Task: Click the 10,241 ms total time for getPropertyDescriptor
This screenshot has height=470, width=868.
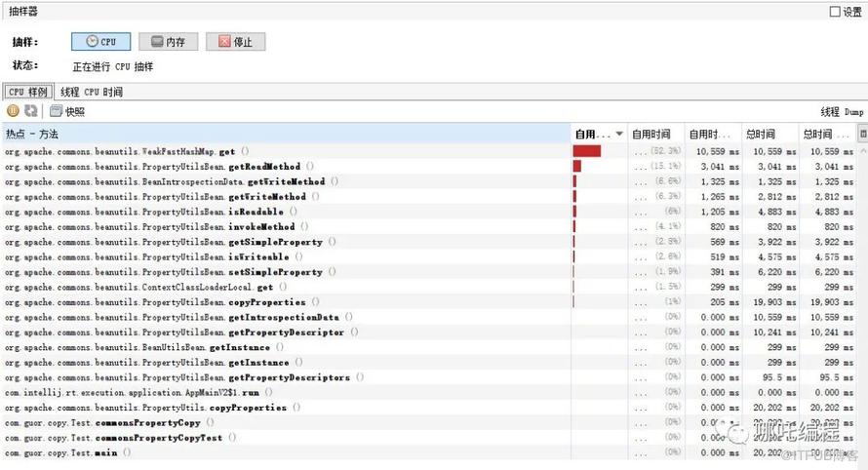Action: coord(774,333)
